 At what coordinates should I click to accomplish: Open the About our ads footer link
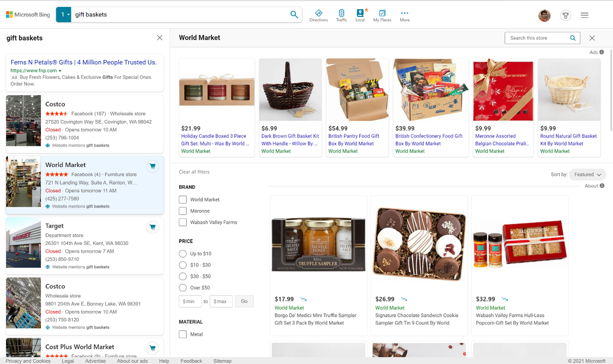pos(132,361)
